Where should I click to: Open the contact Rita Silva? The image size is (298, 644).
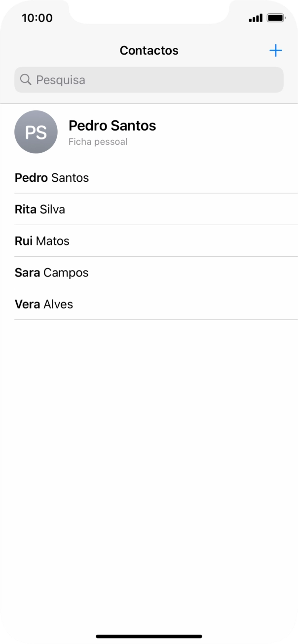(40, 209)
